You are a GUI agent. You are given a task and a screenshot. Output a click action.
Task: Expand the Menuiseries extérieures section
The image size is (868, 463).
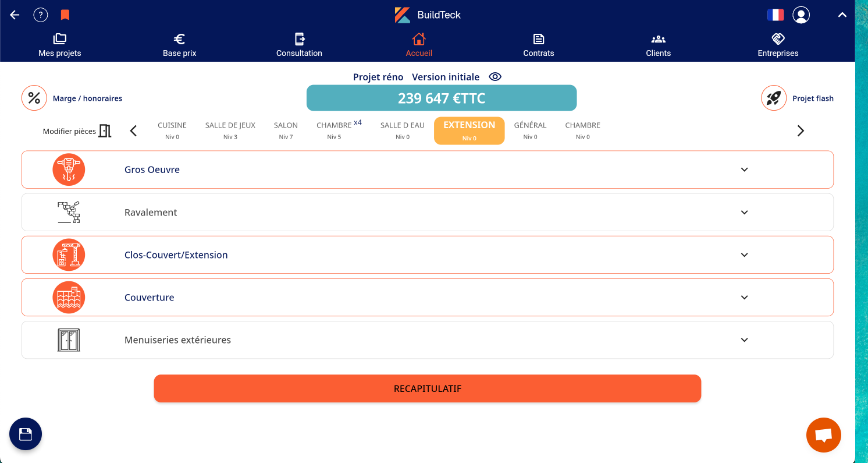tap(744, 340)
